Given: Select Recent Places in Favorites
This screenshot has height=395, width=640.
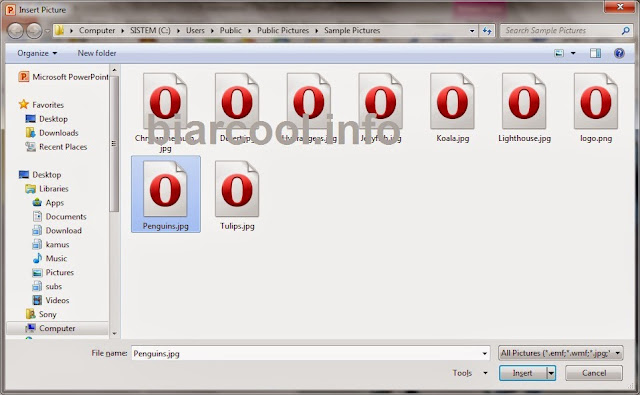Looking at the screenshot, I should (56, 147).
